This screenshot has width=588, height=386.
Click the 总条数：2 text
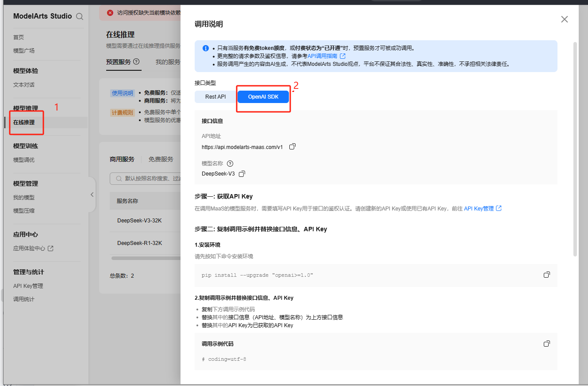click(122, 276)
